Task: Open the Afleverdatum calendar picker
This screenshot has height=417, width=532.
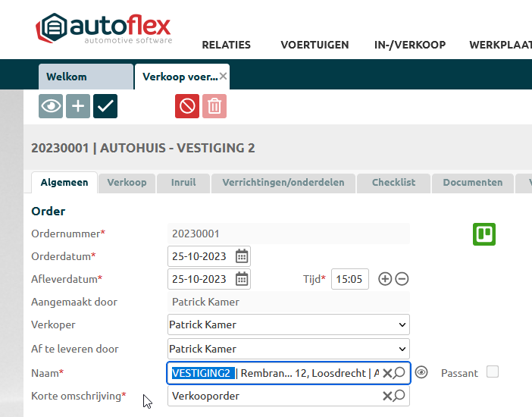Action: coord(242,279)
